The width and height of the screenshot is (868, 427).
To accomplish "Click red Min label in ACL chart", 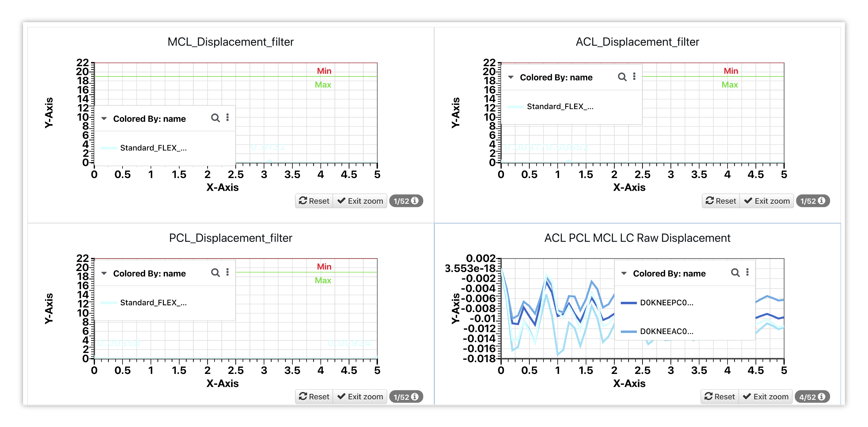I will click(731, 71).
